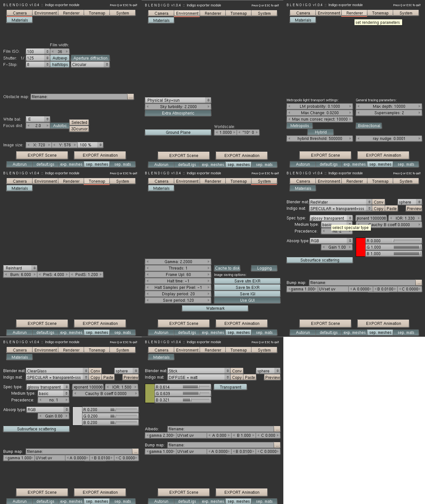Toggle Transparent for the Stick material
Image resolution: width=425 pixels, height=504 pixels.
[x=231, y=387]
